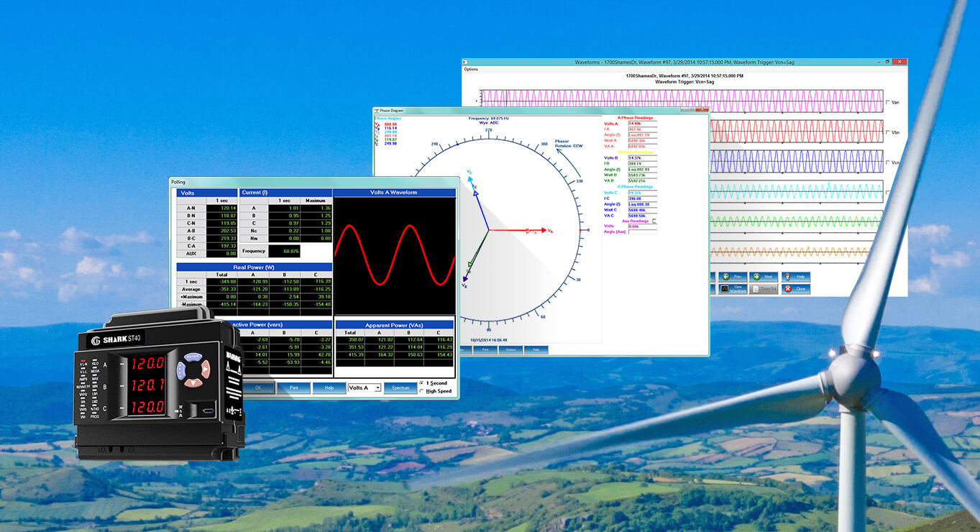The height and width of the screenshot is (532, 980).
Task: Click Close button in Waveforms window
Action: [x=795, y=289]
